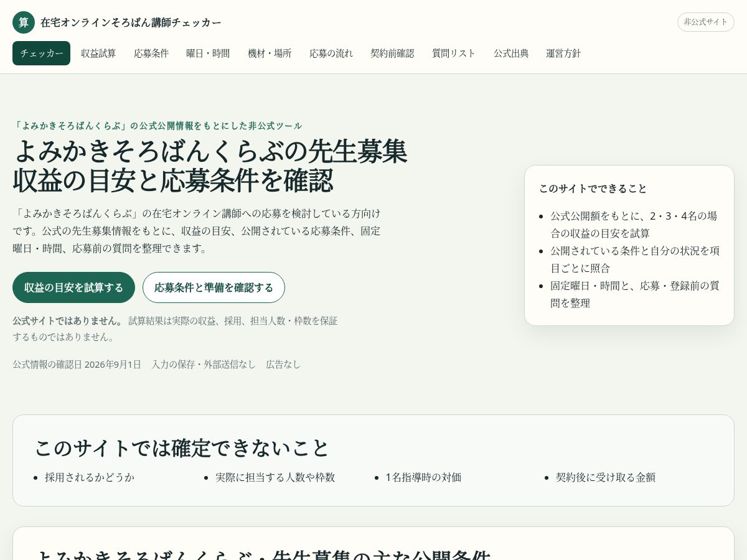Select the チェッカー nav tab

point(41,54)
